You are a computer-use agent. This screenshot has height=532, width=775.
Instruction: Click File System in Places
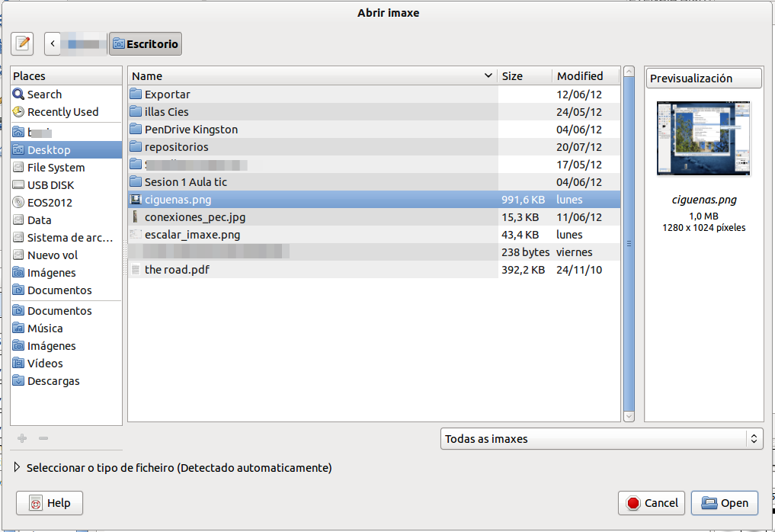(56, 168)
